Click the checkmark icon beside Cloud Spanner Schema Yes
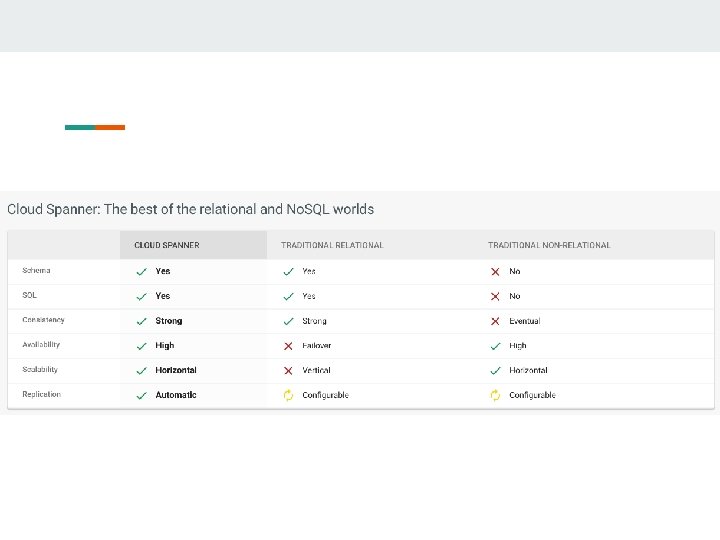The height and width of the screenshot is (540, 720). pyautogui.click(x=142, y=271)
